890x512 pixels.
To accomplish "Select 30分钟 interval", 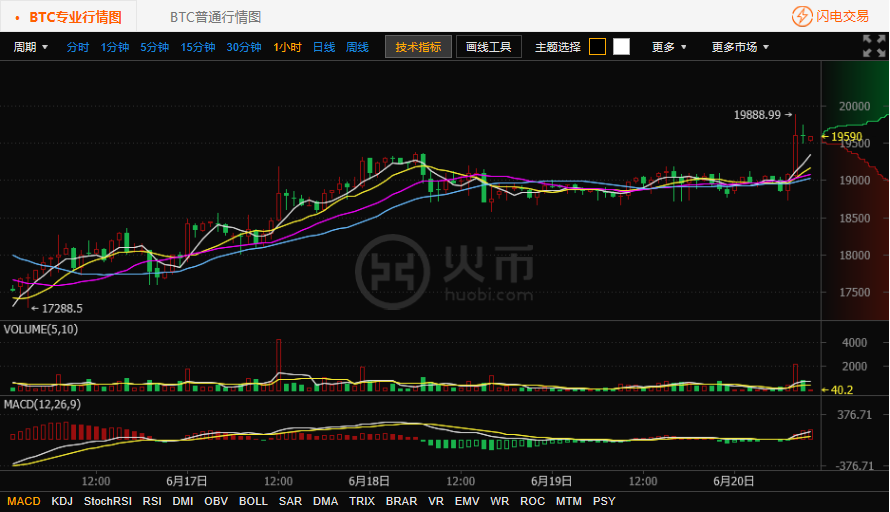I will (x=244, y=47).
